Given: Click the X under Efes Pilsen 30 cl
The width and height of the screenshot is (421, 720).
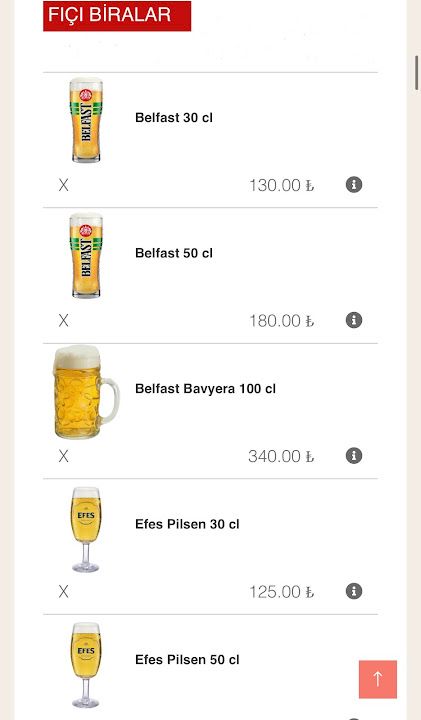Looking at the screenshot, I should (63, 591).
